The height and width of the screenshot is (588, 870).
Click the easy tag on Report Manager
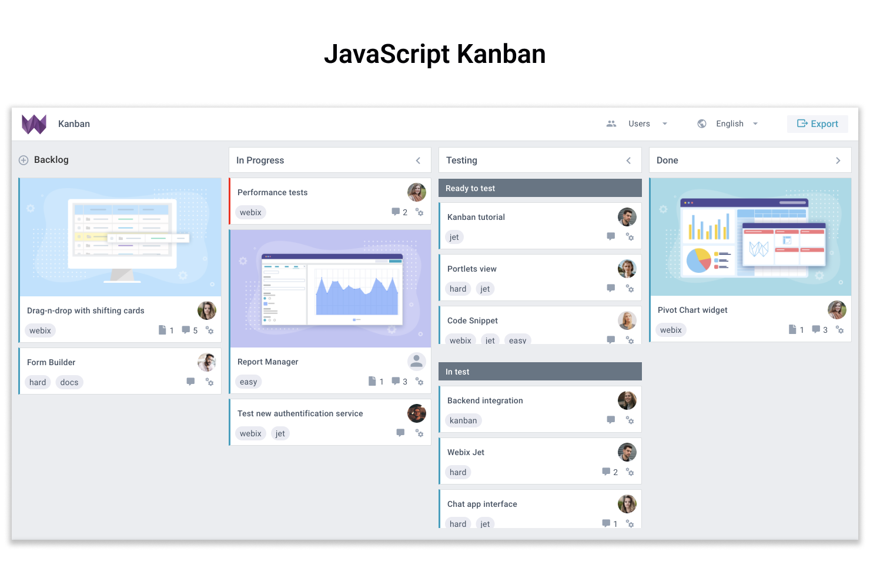[x=249, y=382]
